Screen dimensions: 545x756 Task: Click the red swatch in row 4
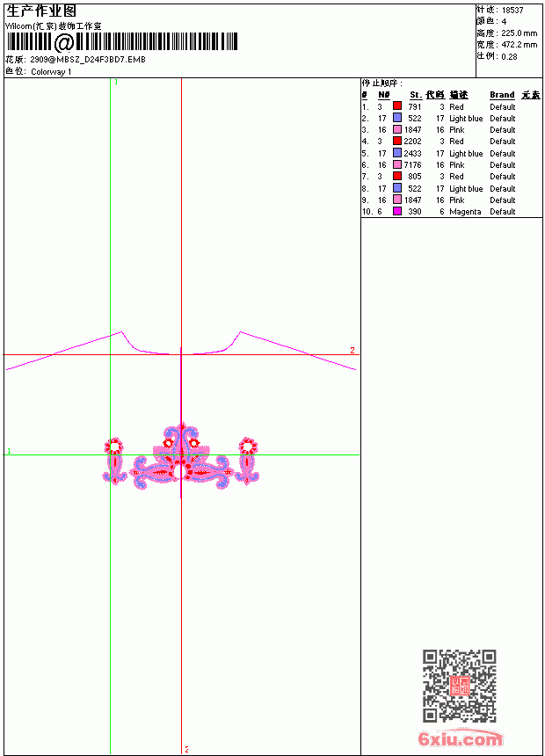pos(397,141)
